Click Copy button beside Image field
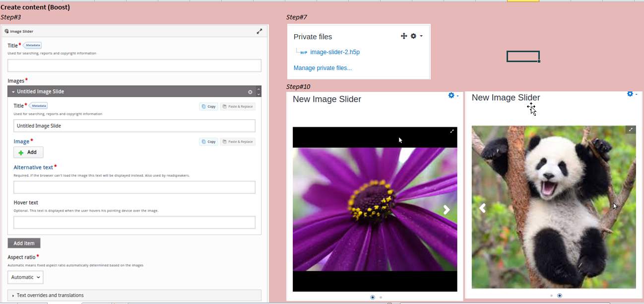644x304 pixels. pyautogui.click(x=209, y=142)
